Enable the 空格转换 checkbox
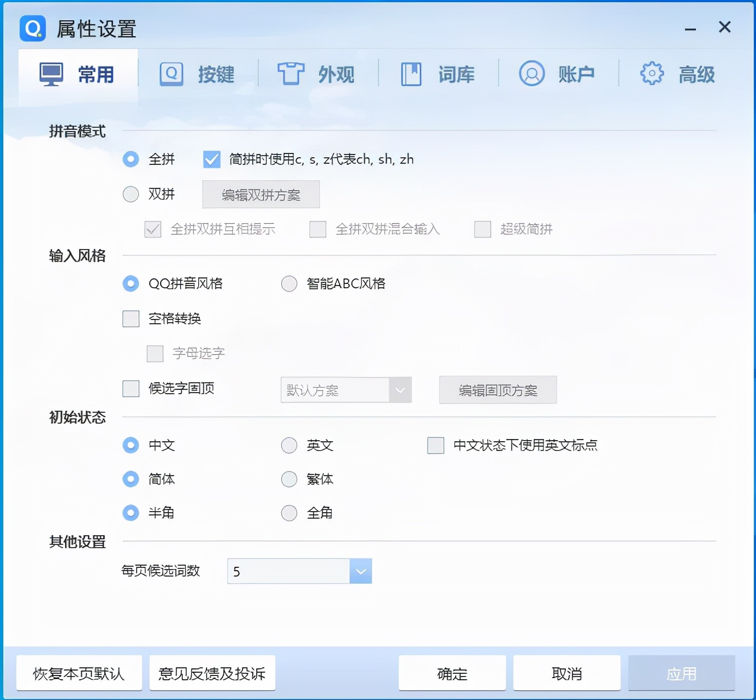 (131, 318)
